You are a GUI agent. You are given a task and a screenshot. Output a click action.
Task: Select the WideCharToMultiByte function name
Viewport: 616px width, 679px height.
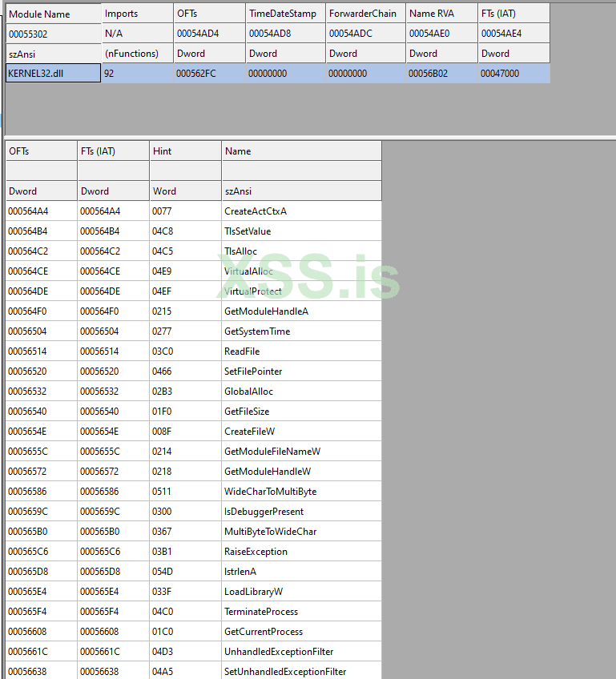pos(270,492)
